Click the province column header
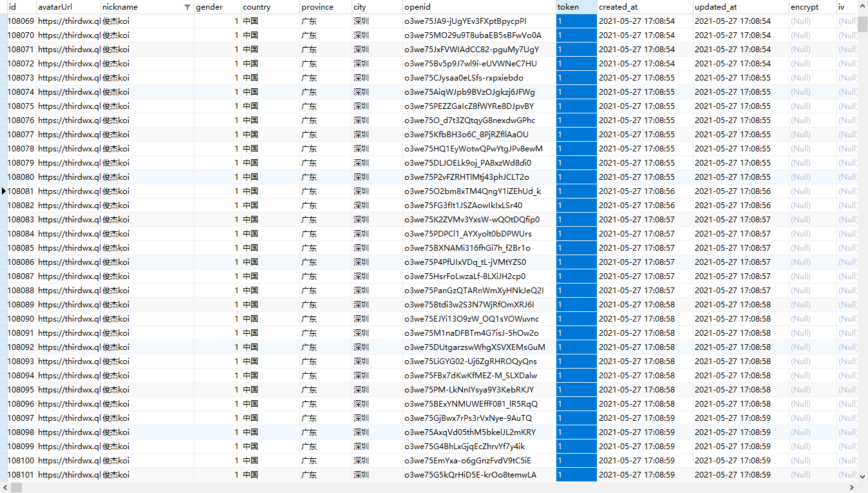The image size is (868, 493). tap(325, 7)
